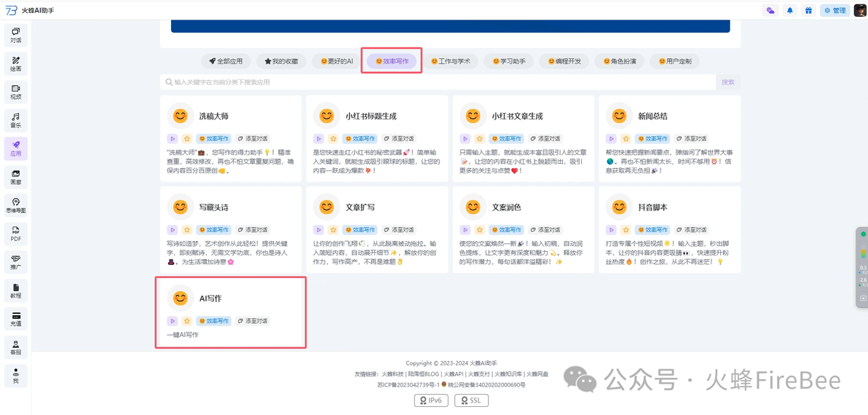Click the notification bell icon
Image resolution: width=868 pixels, height=415 pixels.
pos(789,10)
